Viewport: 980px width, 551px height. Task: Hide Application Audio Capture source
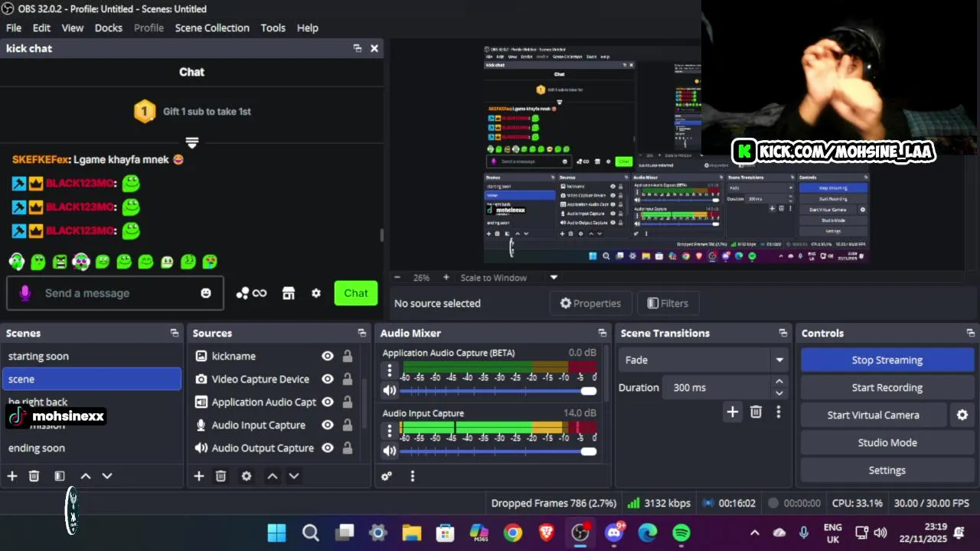coord(328,402)
